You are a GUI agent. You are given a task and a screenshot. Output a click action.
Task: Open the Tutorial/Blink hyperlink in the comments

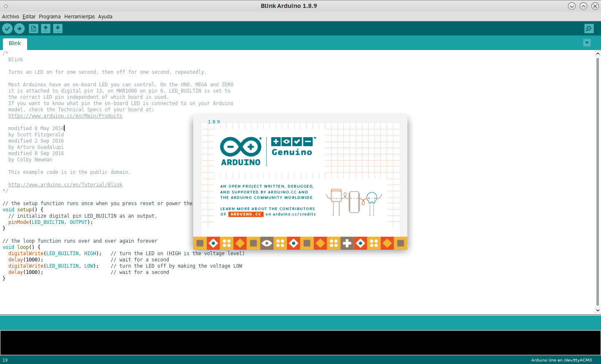point(66,184)
